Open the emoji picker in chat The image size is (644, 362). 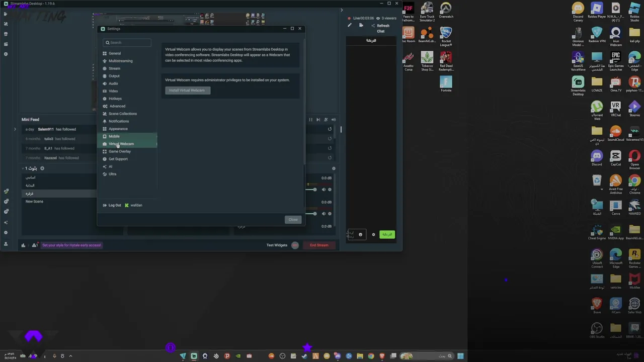coord(360,235)
